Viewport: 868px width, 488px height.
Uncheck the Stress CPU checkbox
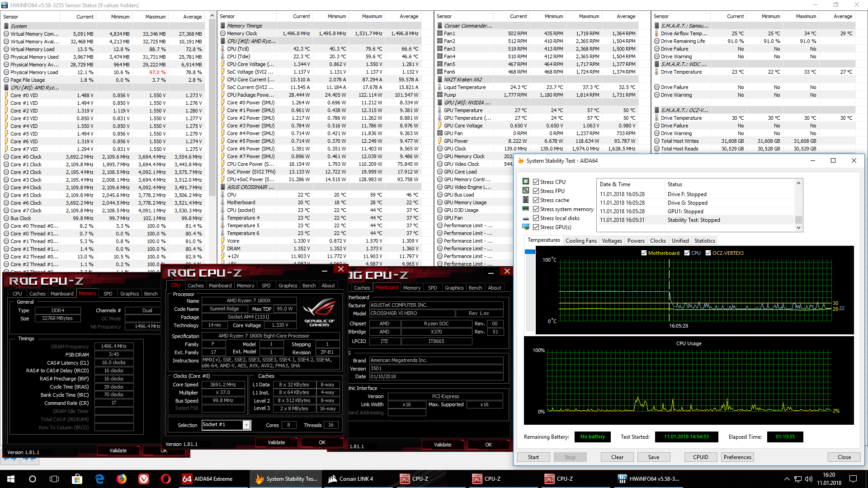pos(536,182)
